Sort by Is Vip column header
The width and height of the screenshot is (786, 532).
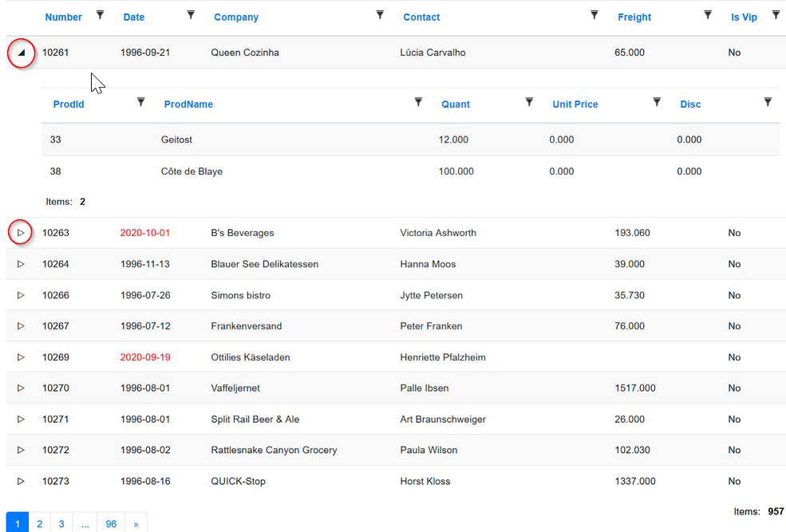point(744,17)
